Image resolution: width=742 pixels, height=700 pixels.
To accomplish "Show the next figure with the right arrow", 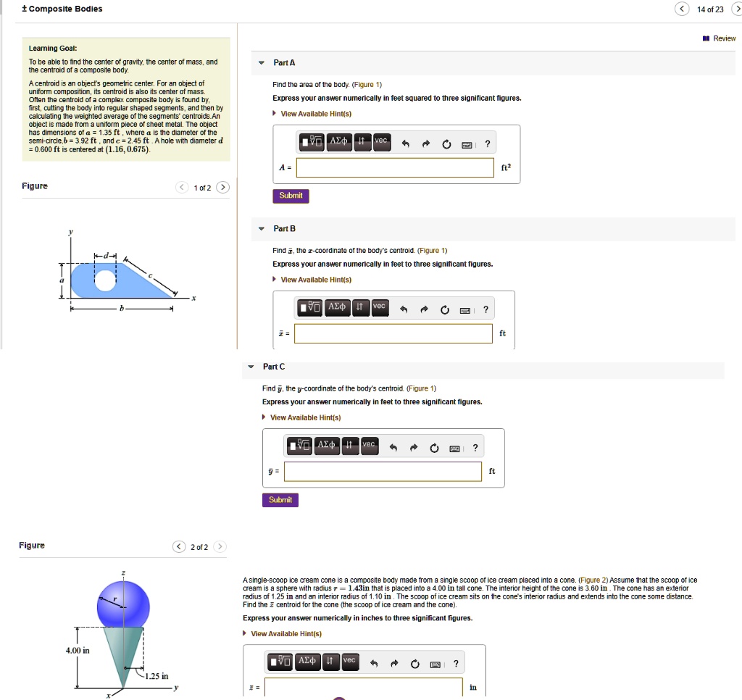I will [x=223, y=186].
